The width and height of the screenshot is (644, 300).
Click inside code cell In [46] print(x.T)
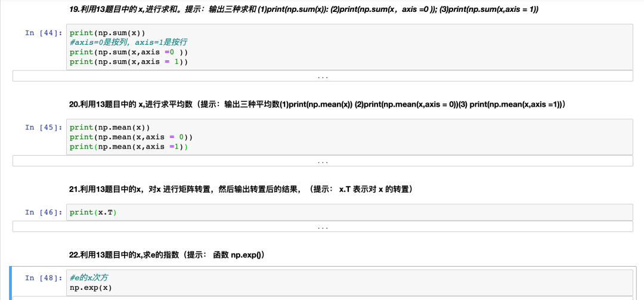click(349, 212)
